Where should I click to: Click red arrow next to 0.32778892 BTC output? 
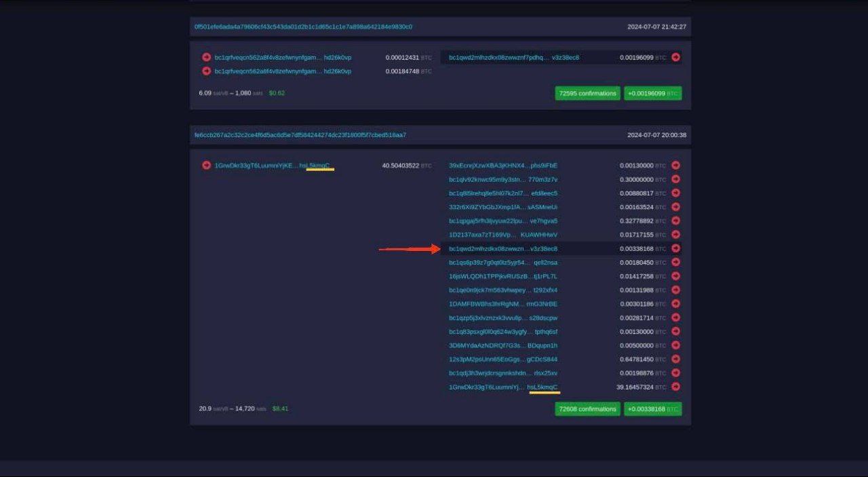[675, 221]
